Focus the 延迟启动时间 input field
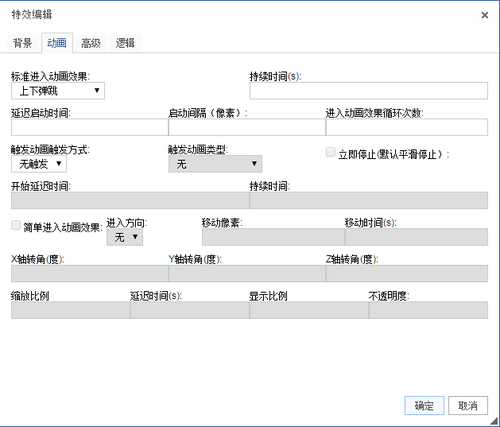The width and height of the screenshot is (500, 427). 90,127
